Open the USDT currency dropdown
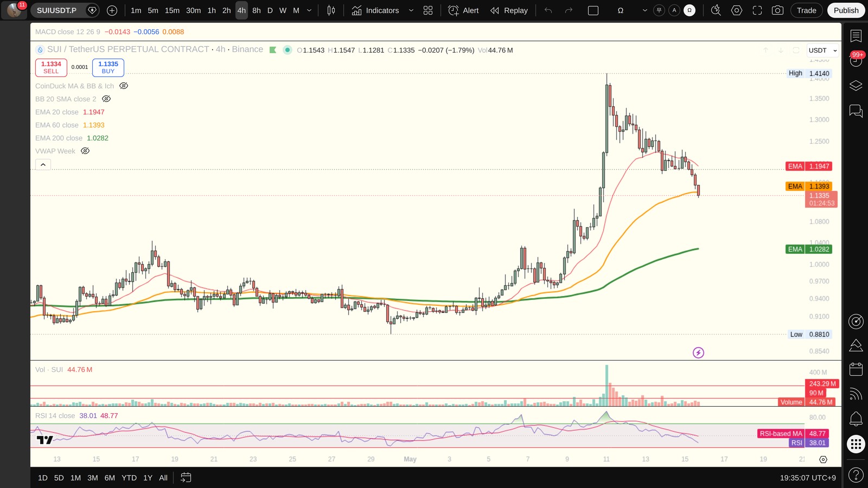868x488 pixels. pyautogui.click(x=822, y=50)
